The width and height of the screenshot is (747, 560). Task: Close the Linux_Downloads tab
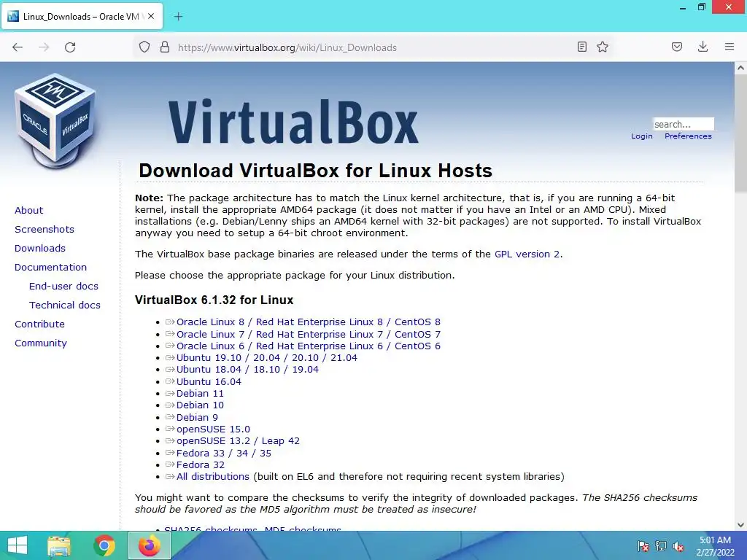(x=151, y=16)
